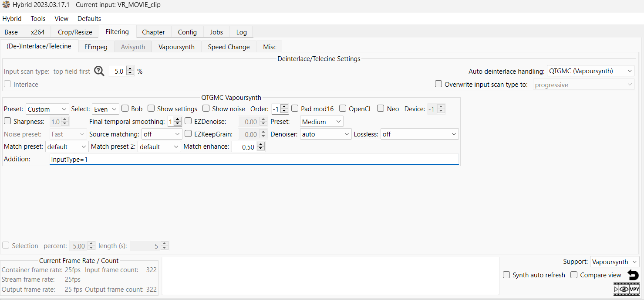Toggle EZKeepGrain checkbox
The width and height of the screenshot is (644, 300).
tap(189, 134)
